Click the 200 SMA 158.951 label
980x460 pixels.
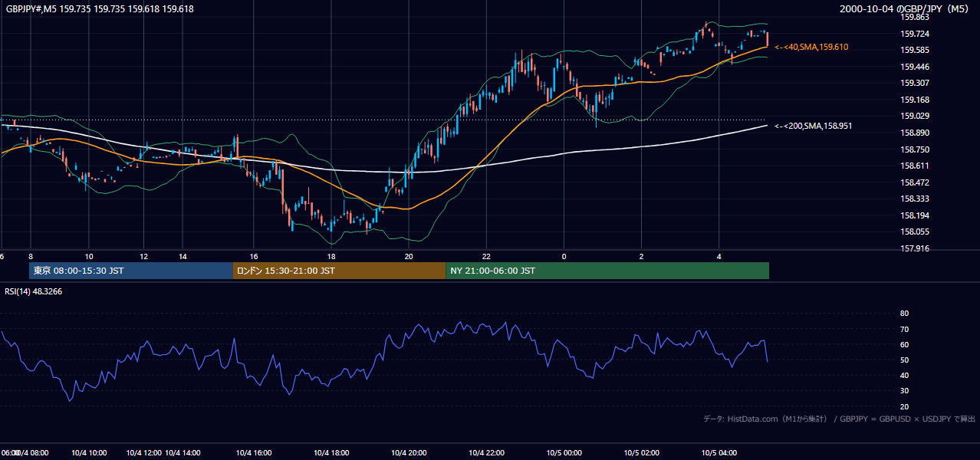tap(813, 126)
